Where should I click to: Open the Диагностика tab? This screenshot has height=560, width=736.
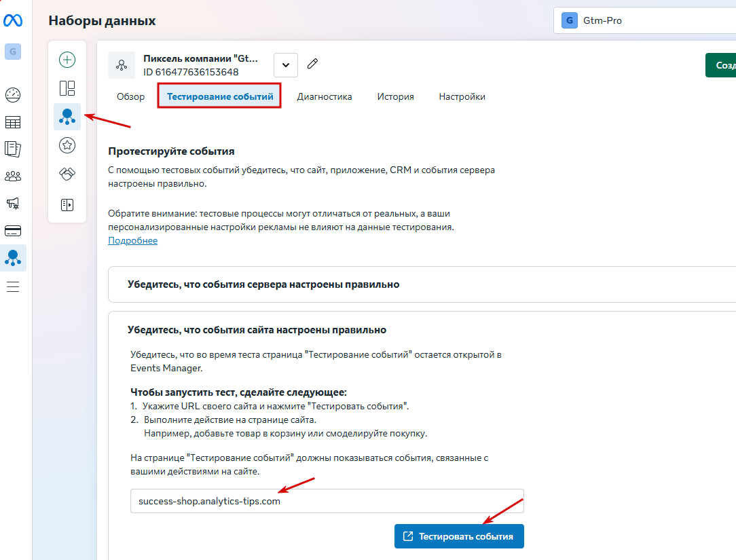point(325,96)
